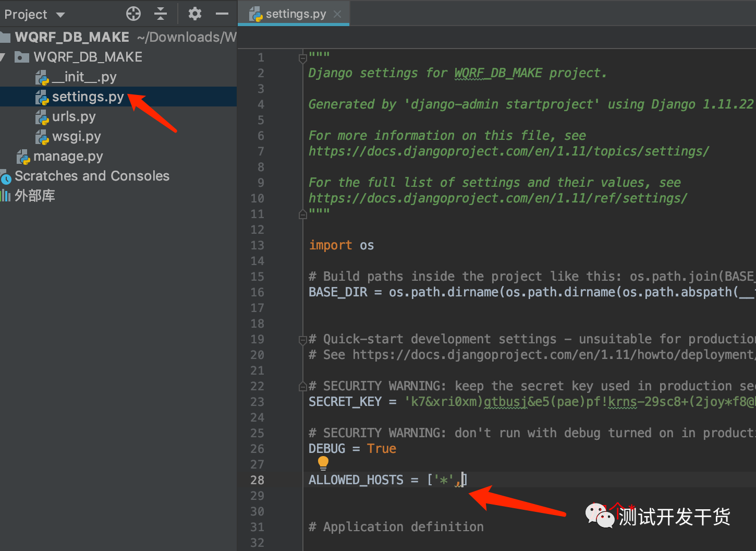
Task: Select the 外部库 external libraries node
Action: coord(34,196)
